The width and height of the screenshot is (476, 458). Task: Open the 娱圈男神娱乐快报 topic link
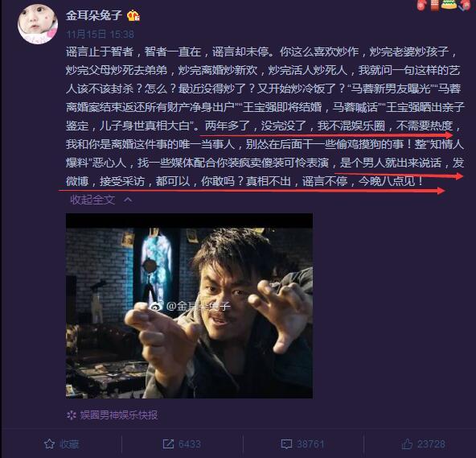(x=119, y=415)
